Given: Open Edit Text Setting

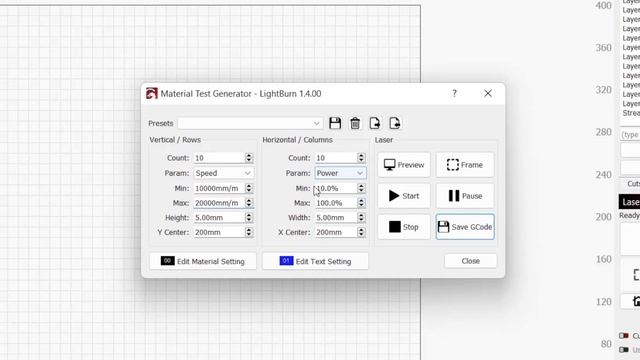Looking at the screenshot, I should [315, 261].
